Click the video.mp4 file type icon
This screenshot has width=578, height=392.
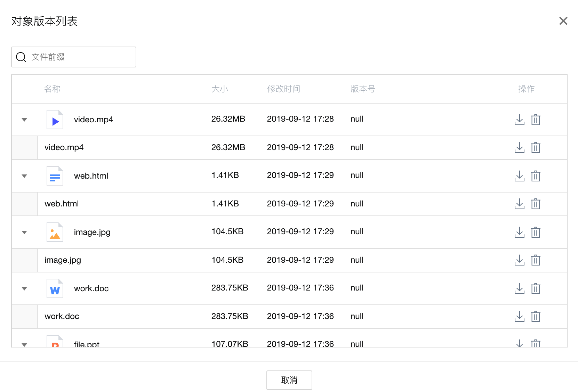pos(55,120)
